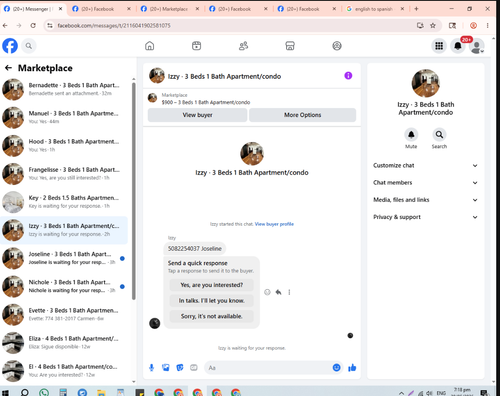Click the conversation list scrollbar

coord(134,191)
